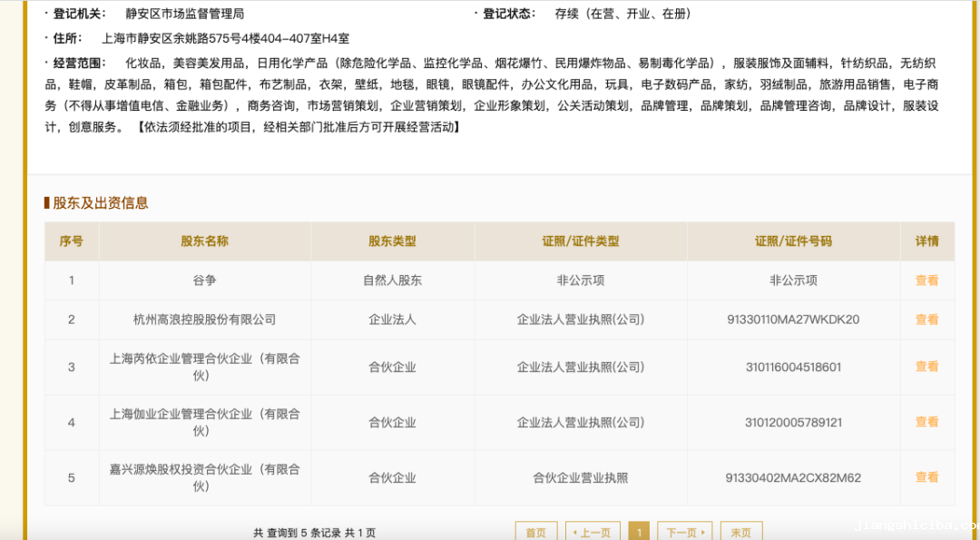980x540 pixels.
Task: Click the 证照/证件类型 column header
Action: tap(581, 241)
